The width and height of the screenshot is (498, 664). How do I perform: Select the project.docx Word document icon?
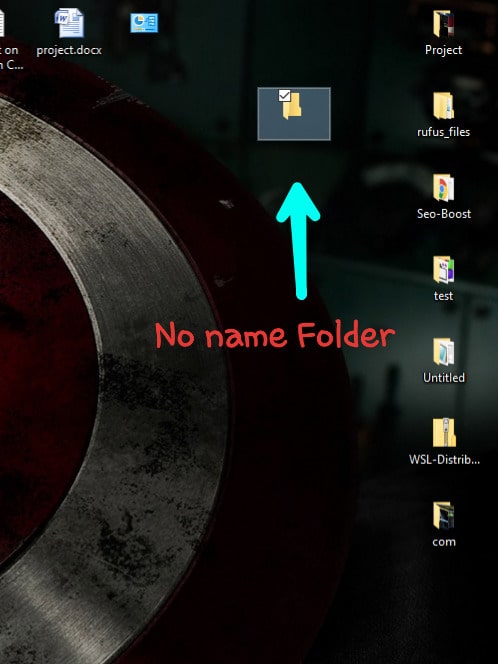69,23
